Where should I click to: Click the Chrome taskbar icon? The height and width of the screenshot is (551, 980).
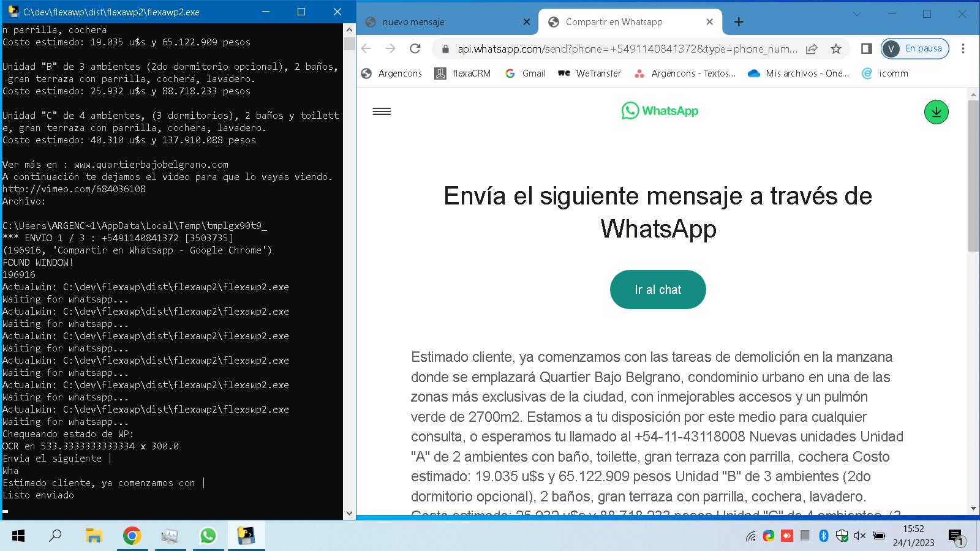(x=132, y=536)
